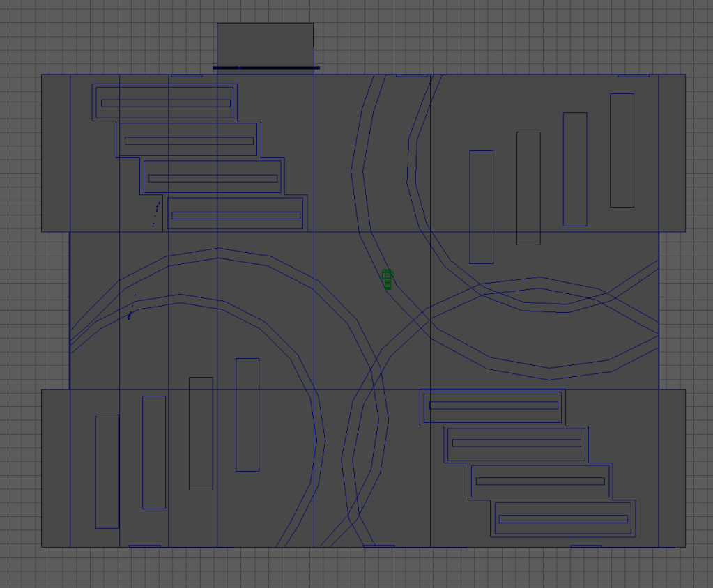Pick second-from-left vertical rectangle in lower-left group
The height and width of the screenshot is (588, 713).
[x=154, y=452]
